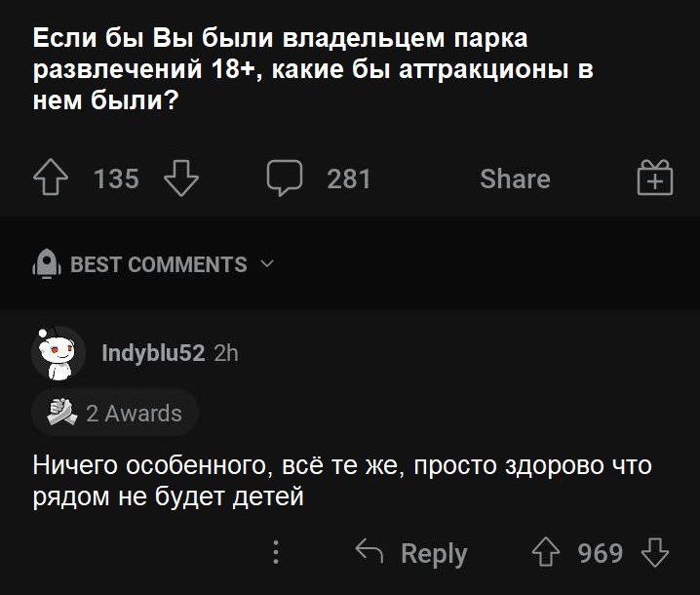Upvote the comment by Indyblu52
This screenshot has width=700, height=595.
point(544,553)
